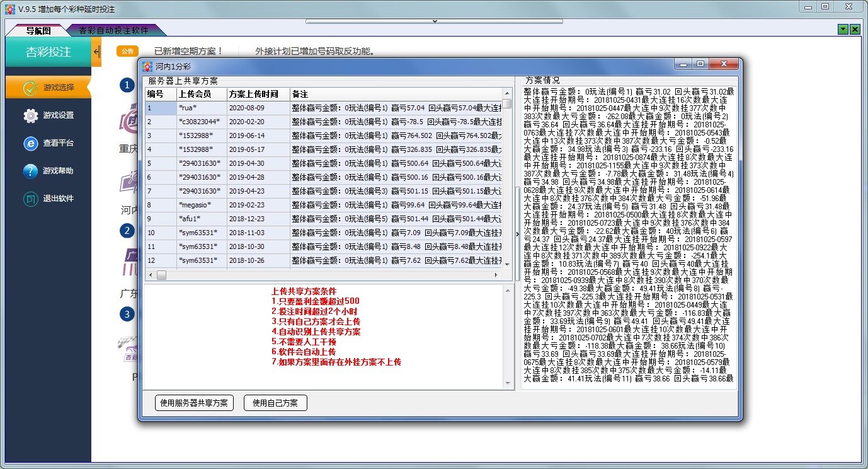Screen dimensions: 868x469
Task: Open 游戏设置 via the gear icon
Action: click(x=31, y=115)
